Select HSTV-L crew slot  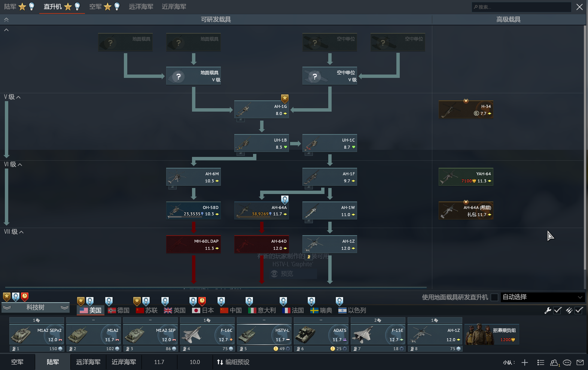264,334
